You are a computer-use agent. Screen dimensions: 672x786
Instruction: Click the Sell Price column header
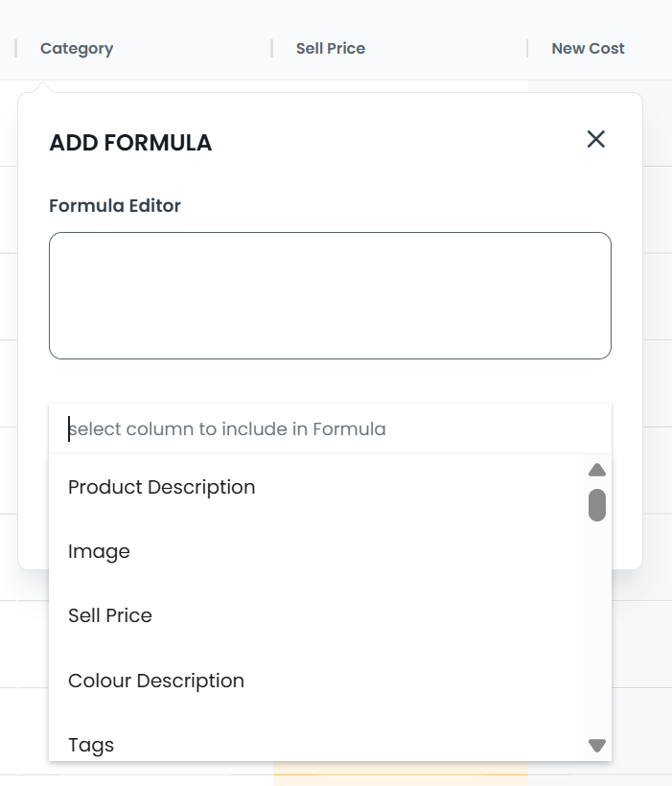click(x=329, y=48)
